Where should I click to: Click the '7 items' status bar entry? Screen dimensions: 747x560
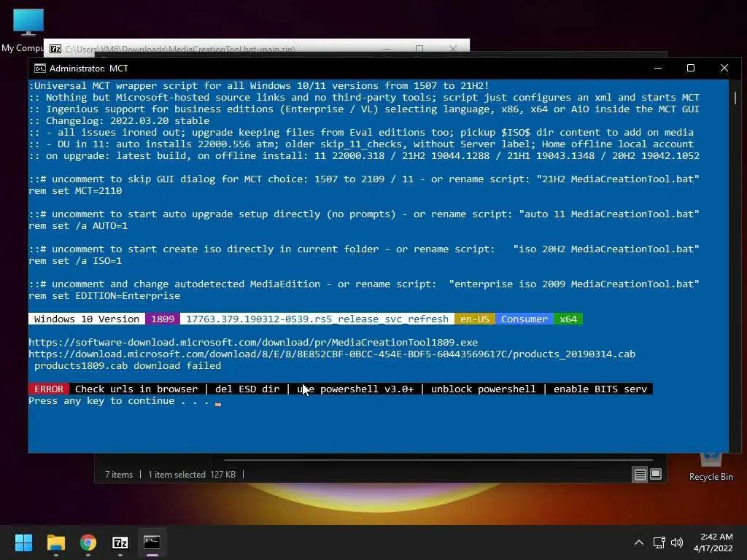119,475
